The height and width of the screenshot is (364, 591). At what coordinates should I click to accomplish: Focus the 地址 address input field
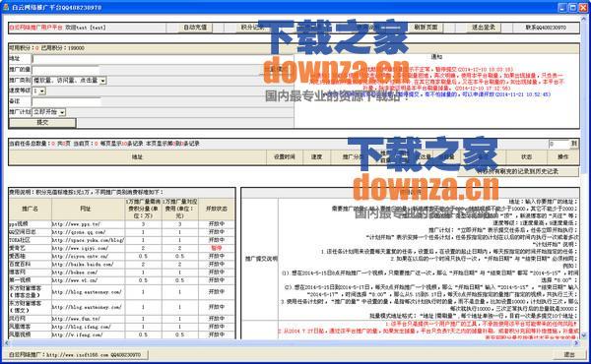[163, 59]
